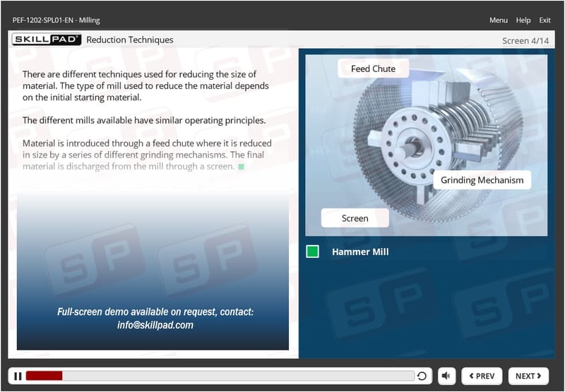Click the green square beside Hammer Mill
This screenshot has width=565, height=392.
tap(312, 251)
